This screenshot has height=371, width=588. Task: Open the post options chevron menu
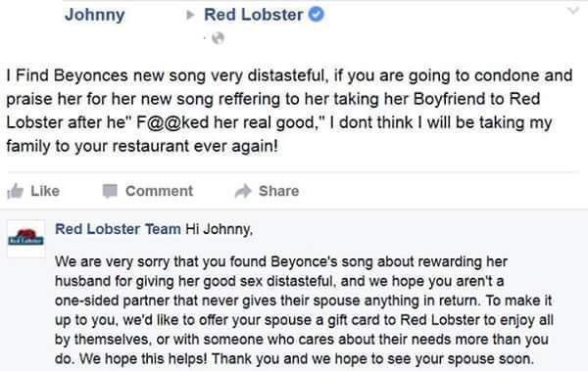tap(573, 10)
